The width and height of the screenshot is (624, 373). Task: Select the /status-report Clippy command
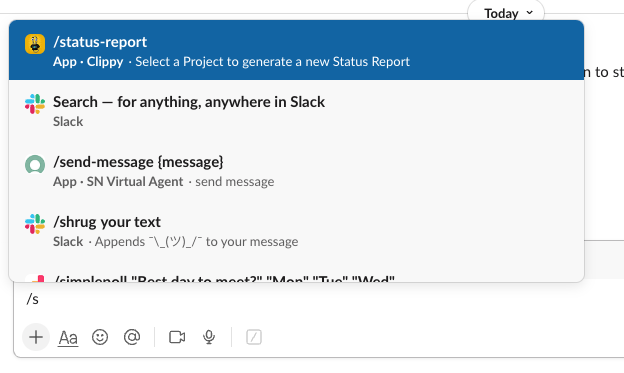(296, 50)
